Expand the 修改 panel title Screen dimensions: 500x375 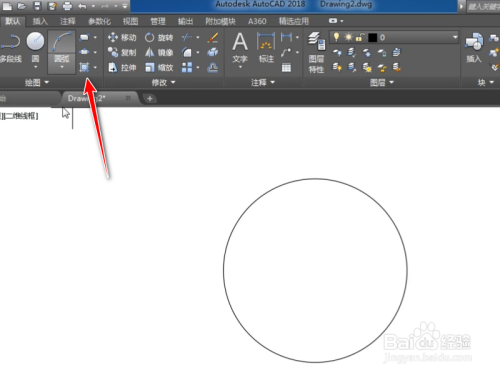click(163, 82)
